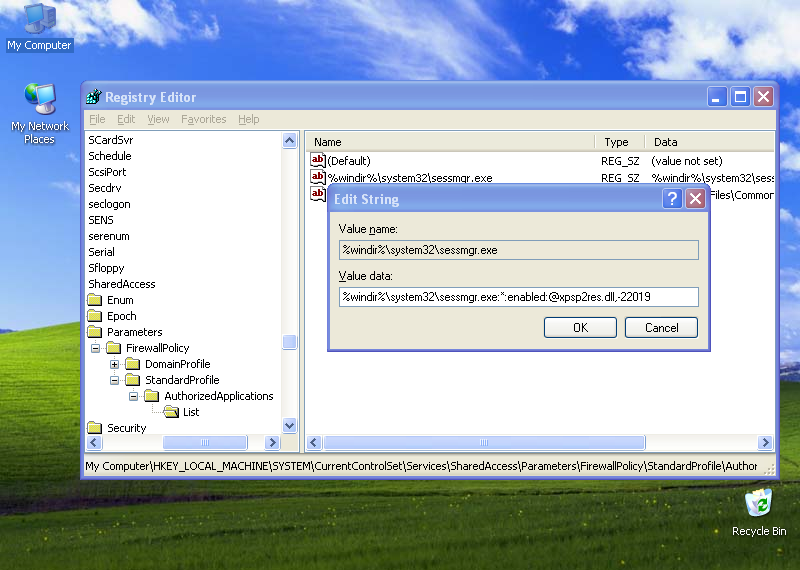
Task: Select the AuthorizedApplications folder icon
Action: [x=152, y=395]
